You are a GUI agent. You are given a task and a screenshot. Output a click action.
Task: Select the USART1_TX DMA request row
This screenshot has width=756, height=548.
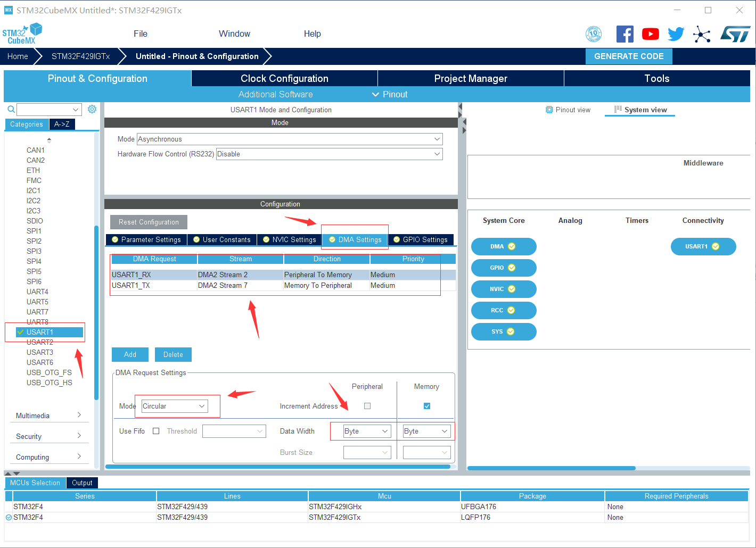pos(283,285)
